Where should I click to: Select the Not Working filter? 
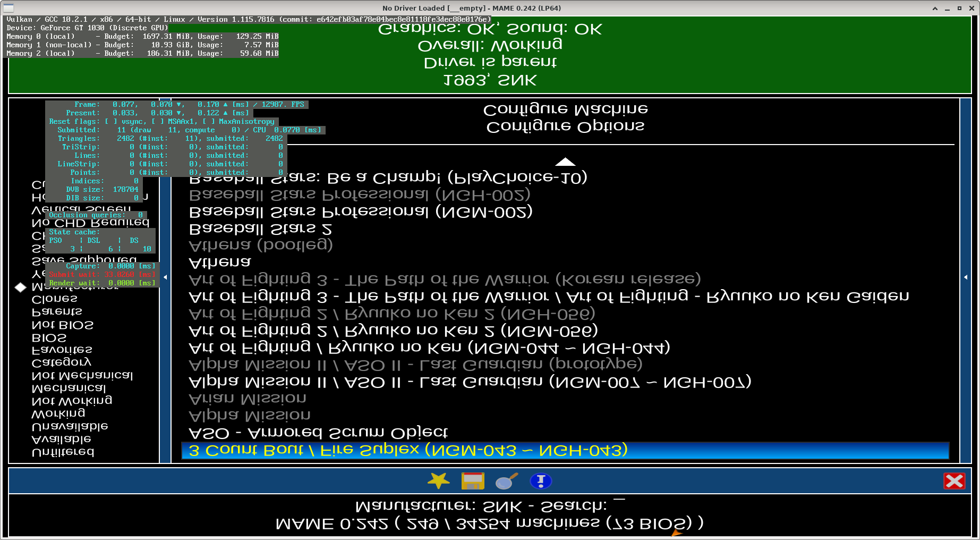tap(72, 400)
